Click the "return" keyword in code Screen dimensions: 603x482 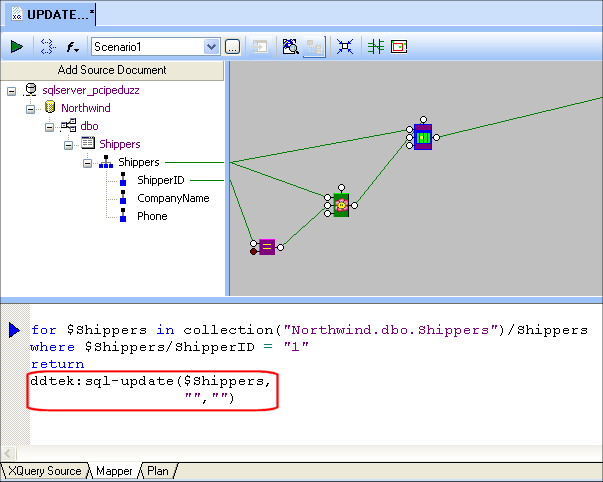[57, 364]
